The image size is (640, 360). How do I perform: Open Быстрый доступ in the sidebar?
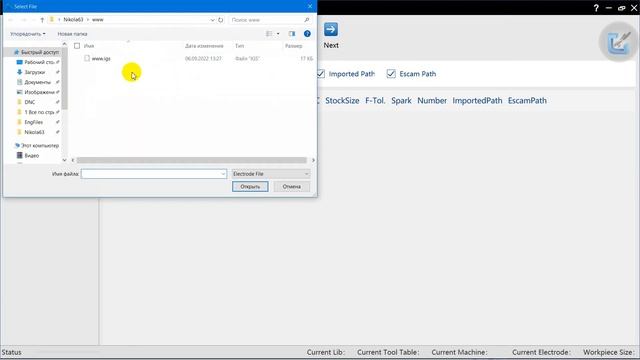[x=36, y=52]
